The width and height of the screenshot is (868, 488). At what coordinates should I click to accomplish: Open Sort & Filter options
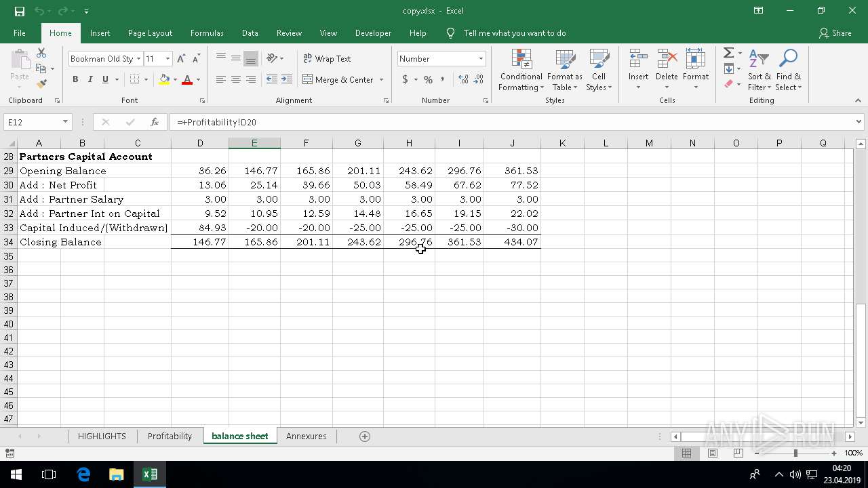point(759,70)
